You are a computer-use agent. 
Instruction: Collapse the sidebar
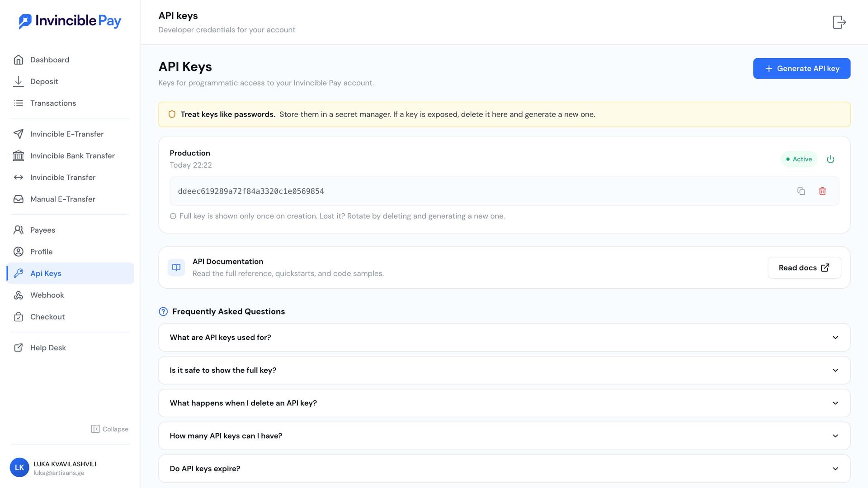[110, 429]
